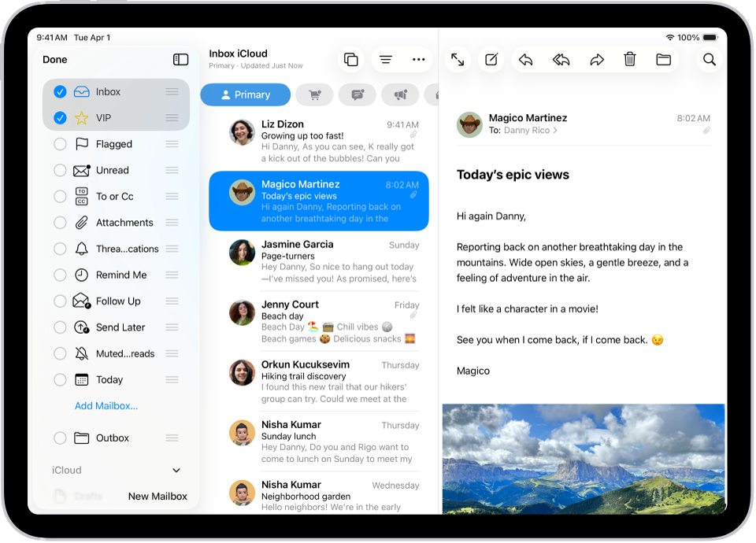Enable the Flagged mailbox
Screen dimensions: 756x543
point(60,144)
